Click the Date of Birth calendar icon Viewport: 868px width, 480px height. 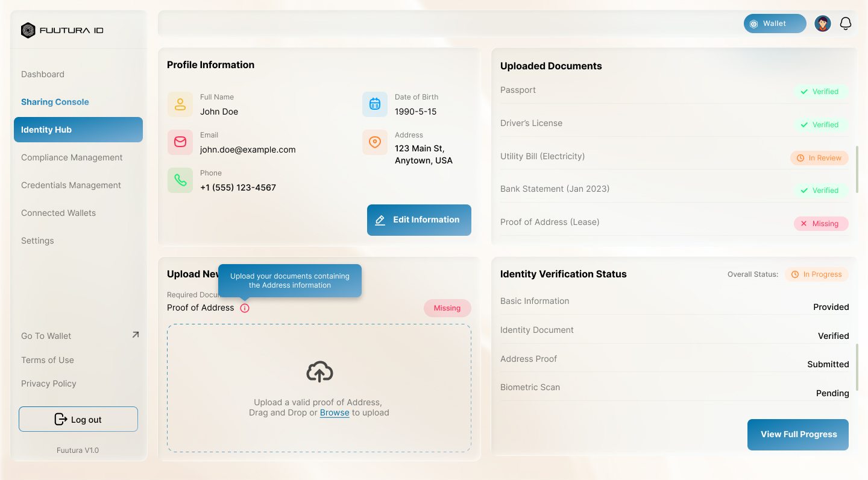[x=375, y=104]
